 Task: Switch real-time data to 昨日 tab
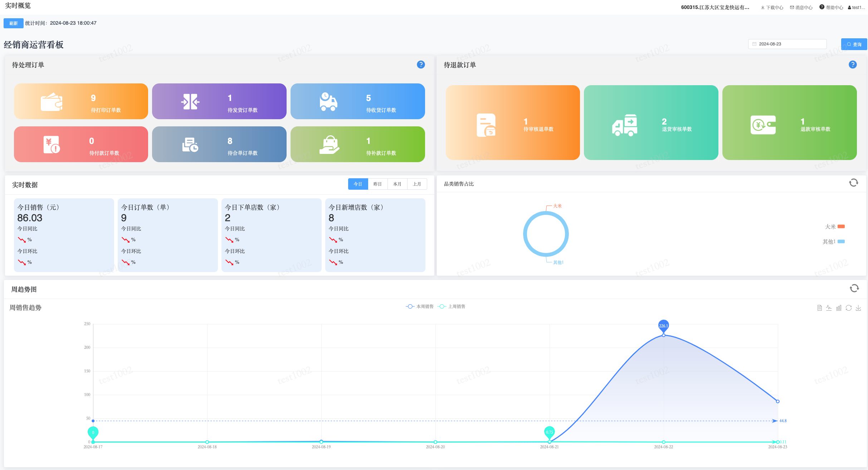[377, 184]
